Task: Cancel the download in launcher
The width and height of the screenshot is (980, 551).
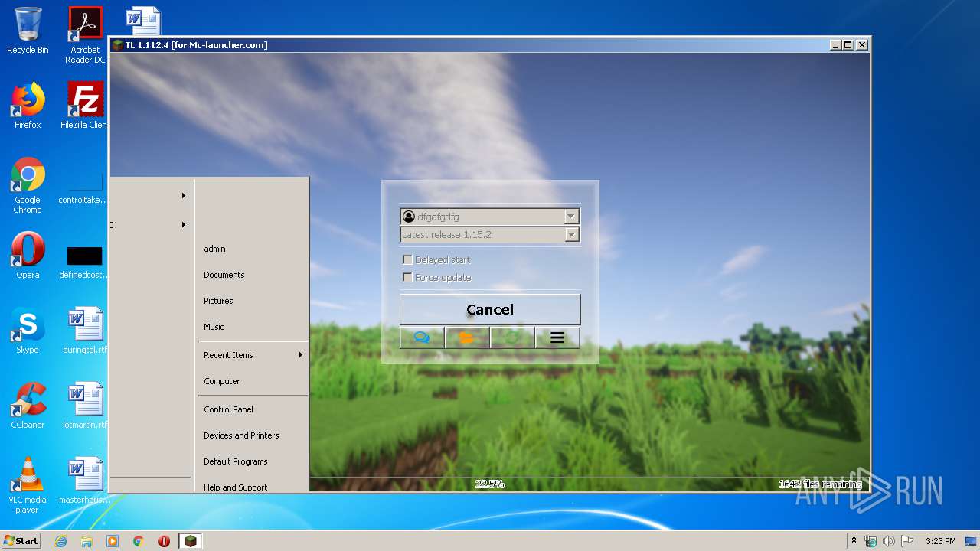Action: (x=490, y=309)
